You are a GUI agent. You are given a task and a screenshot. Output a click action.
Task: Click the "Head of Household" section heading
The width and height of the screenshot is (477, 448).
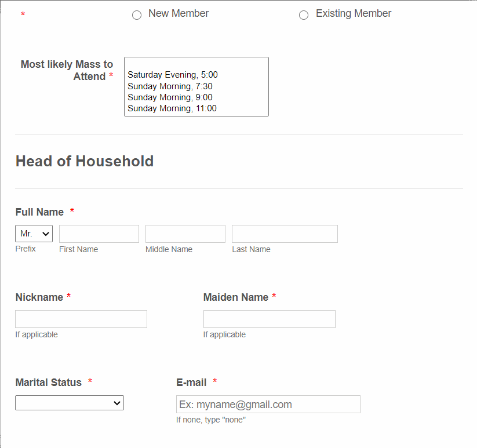click(x=84, y=161)
